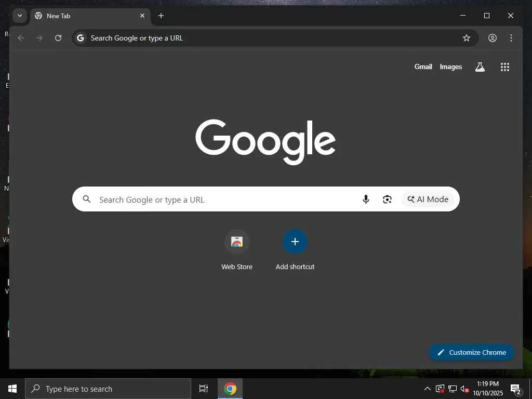Open a new tab with plus button
The image size is (532, 399).
pyautogui.click(x=161, y=16)
